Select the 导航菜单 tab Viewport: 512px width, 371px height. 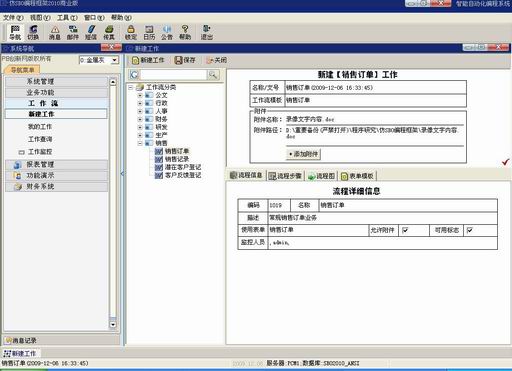coord(22,70)
